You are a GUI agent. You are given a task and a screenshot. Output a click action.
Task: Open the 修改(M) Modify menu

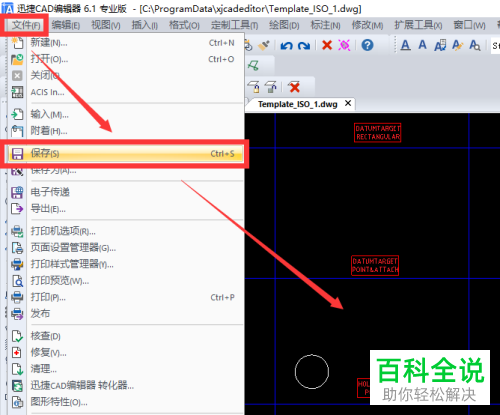point(367,25)
